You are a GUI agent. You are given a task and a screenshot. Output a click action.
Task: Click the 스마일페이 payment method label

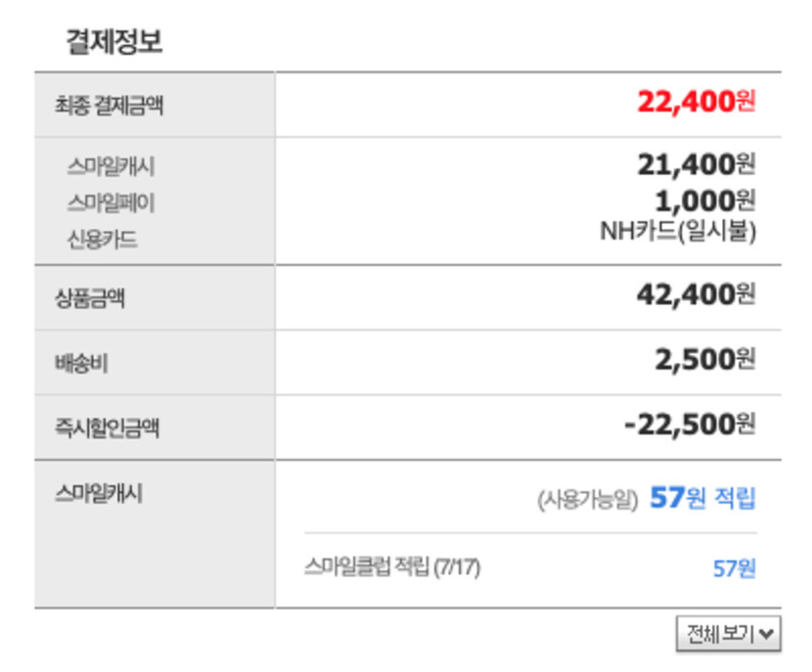click(111, 202)
